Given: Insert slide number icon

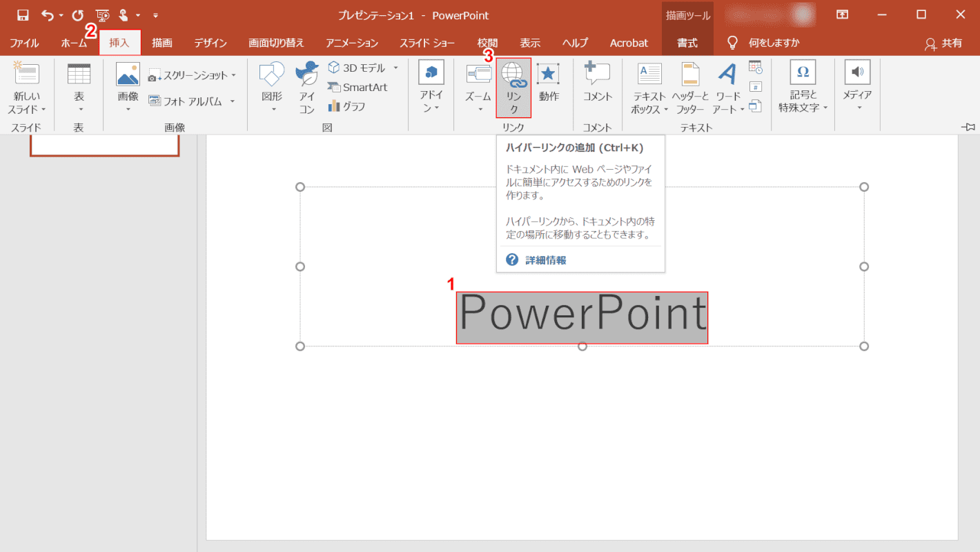Looking at the screenshot, I should click(x=756, y=86).
